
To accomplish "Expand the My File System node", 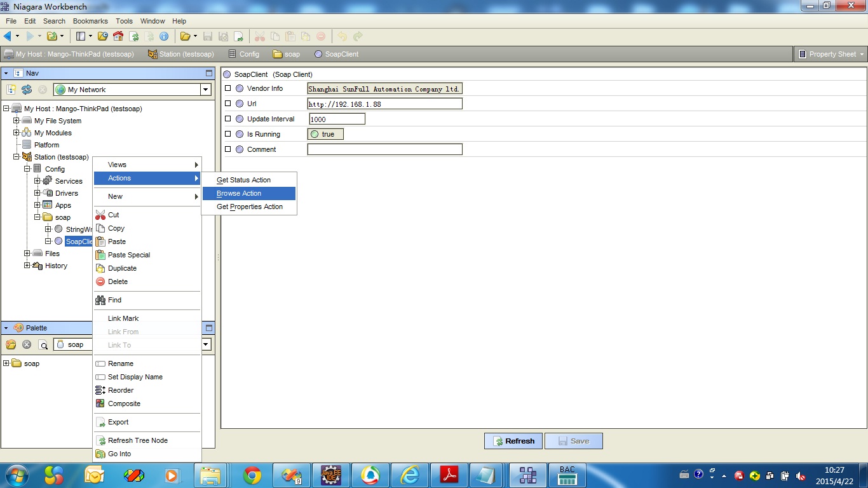I will 17,121.
